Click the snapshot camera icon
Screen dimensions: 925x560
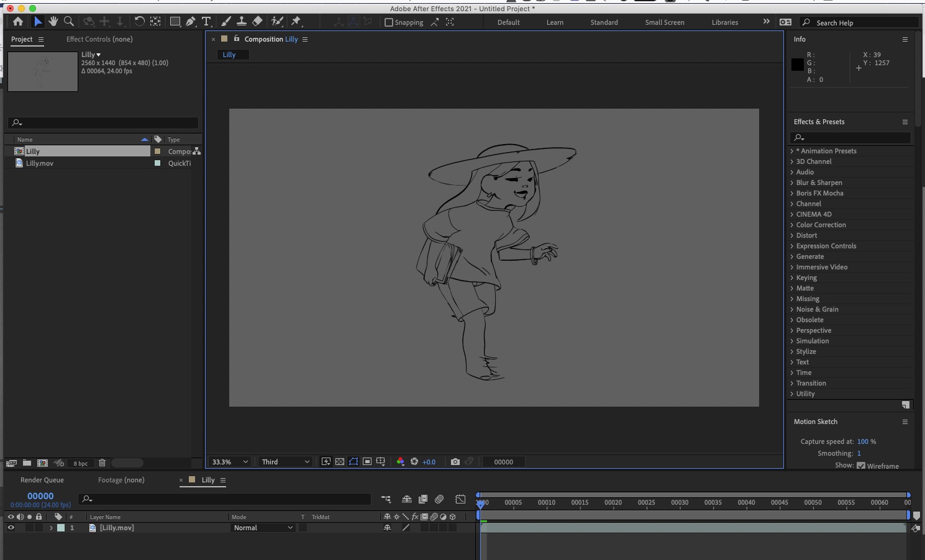(455, 462)
